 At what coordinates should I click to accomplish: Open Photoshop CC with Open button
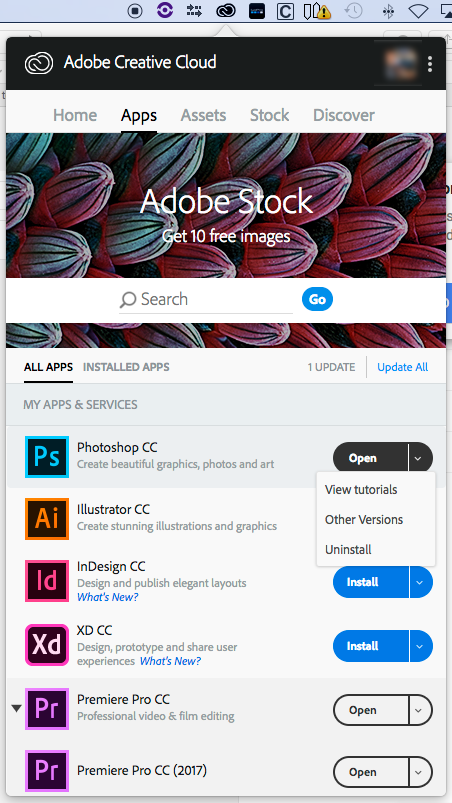pyautogui.click(x=371, y=458)
